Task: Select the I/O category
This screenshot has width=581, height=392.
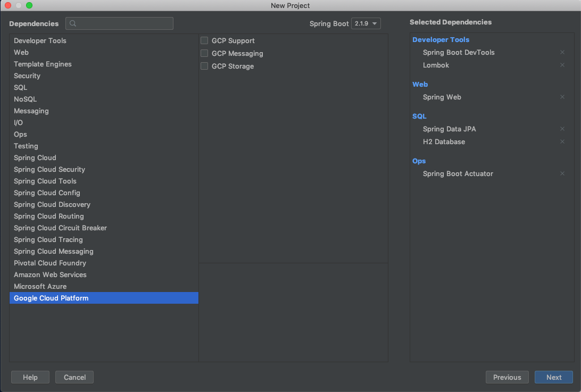Action: (104, 122)
